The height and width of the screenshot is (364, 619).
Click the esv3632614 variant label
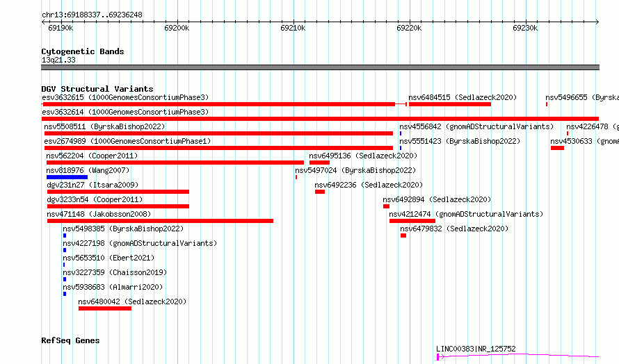[125, 112]
